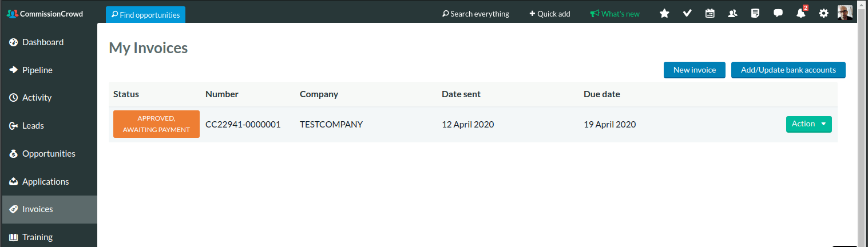The height and width of the screenshot is (247, 868).
Task: Open Pipeline from the sidebar
Action: (x=37, y=70)
